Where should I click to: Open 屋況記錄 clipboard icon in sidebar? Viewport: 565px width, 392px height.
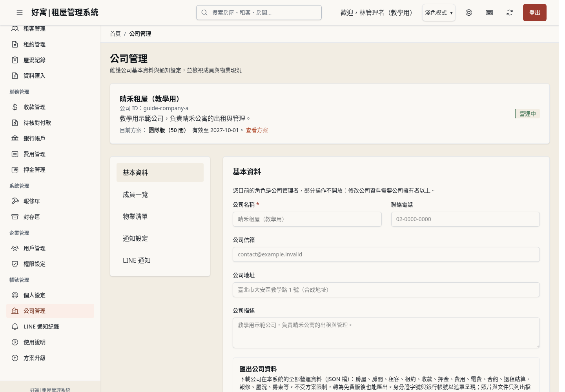coord(15,60)
